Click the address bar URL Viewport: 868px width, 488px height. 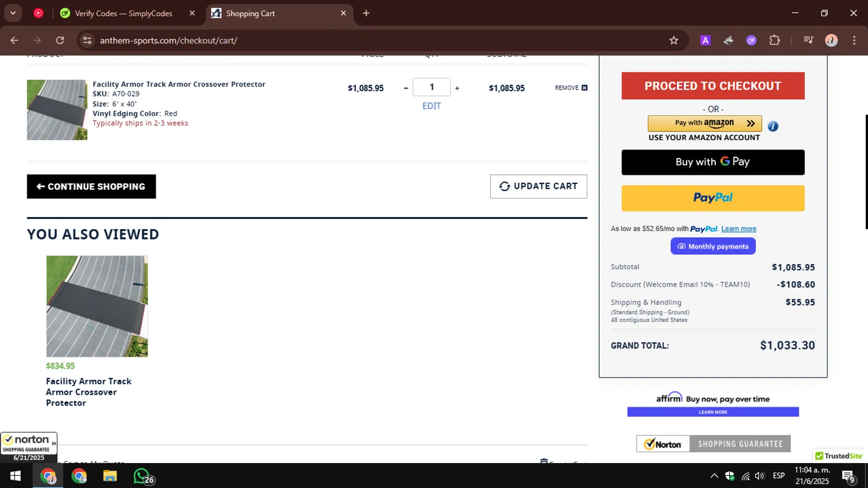pos(168,41)
